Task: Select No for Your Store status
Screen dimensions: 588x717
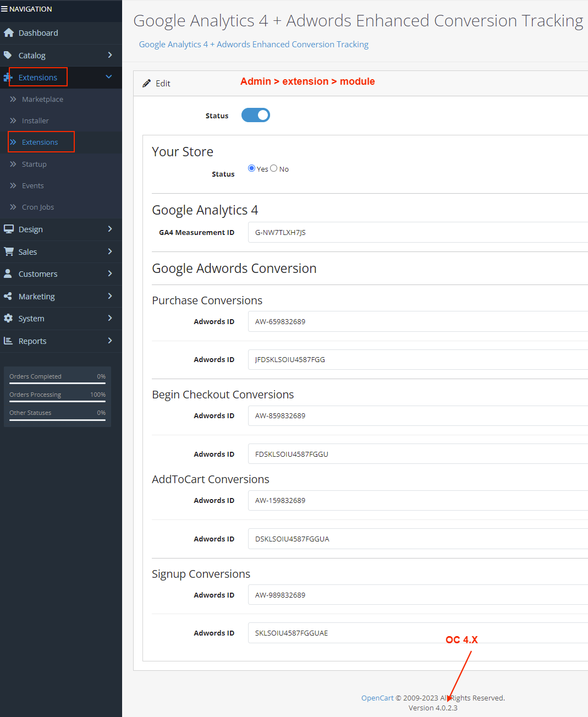Action: (x=273, y=168)
